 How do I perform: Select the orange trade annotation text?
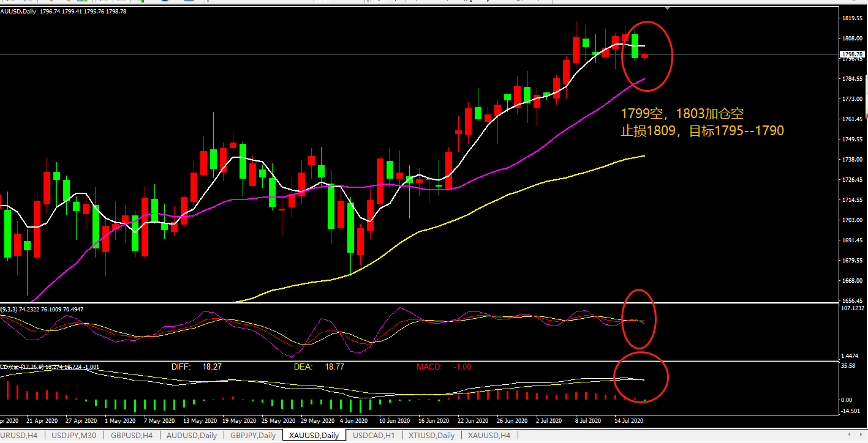coord(702,122)
